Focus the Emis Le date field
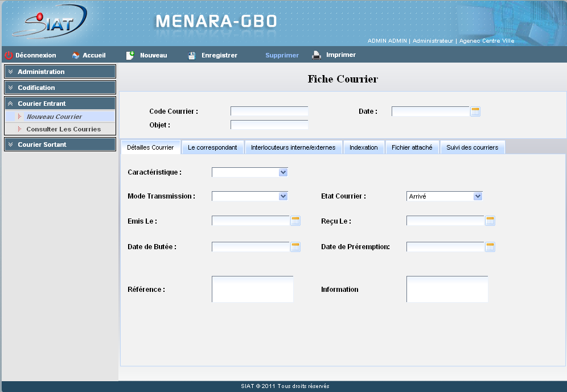This screenshot has height=392, width=567. 250,220
